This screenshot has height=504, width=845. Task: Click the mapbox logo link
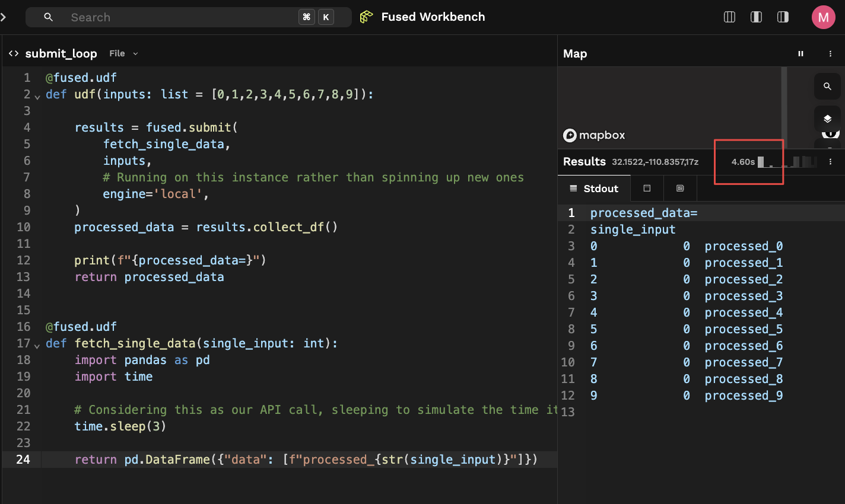click(x=594, y=135)
